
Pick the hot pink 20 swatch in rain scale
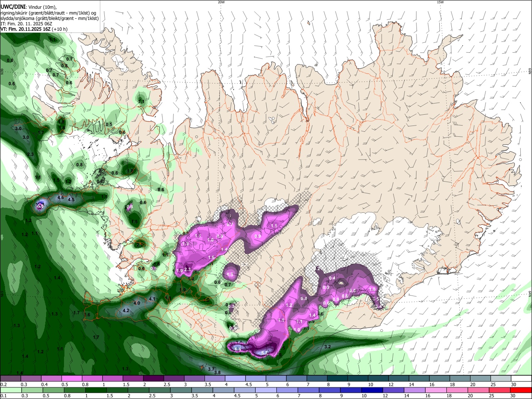point(478,390)
